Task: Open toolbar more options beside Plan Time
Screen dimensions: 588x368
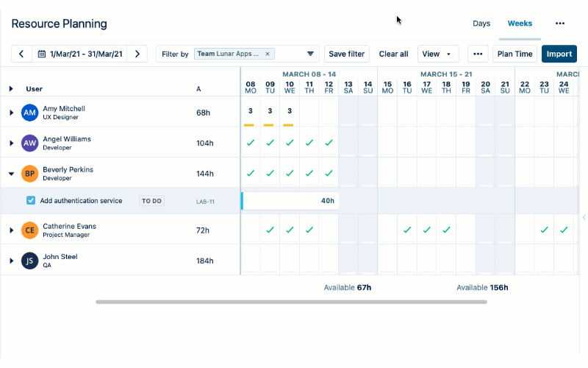Action: (478, 54)
